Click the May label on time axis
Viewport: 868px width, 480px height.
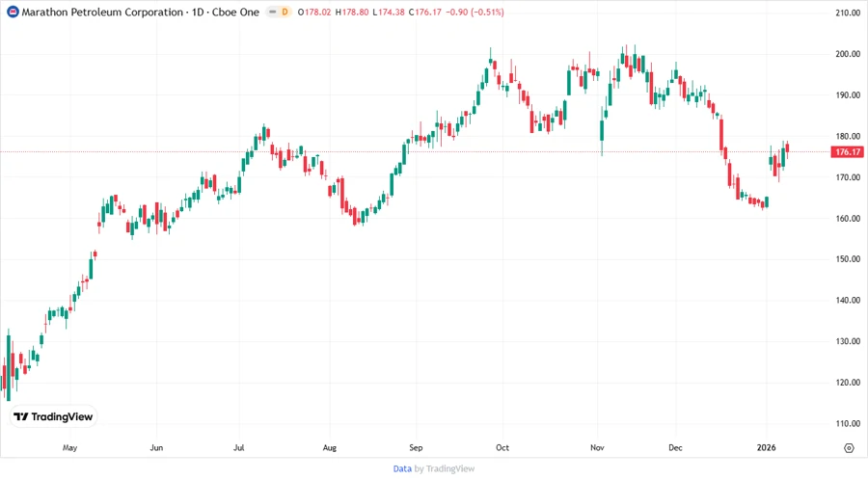[x=69, y=448]
